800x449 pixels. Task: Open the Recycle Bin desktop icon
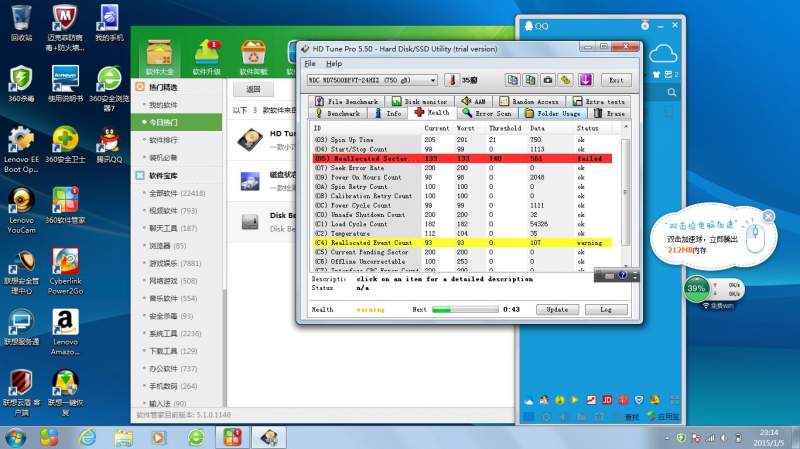[x=21, y=23]
